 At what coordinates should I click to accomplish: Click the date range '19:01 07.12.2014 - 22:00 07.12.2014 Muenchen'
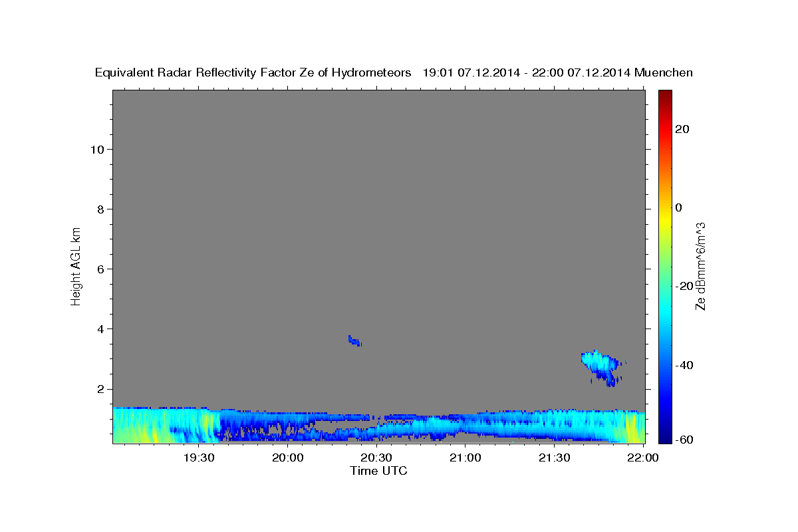tap(558, 73)
